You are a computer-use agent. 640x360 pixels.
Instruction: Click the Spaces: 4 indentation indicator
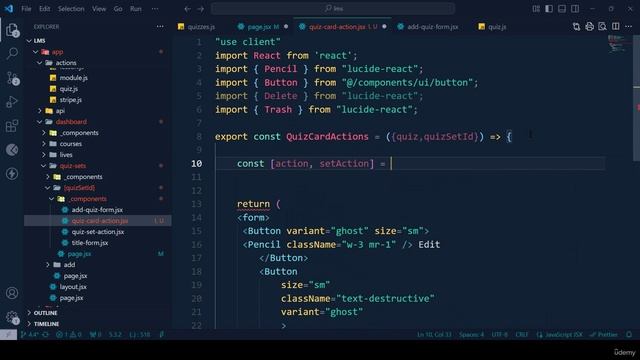coord(471,334)
